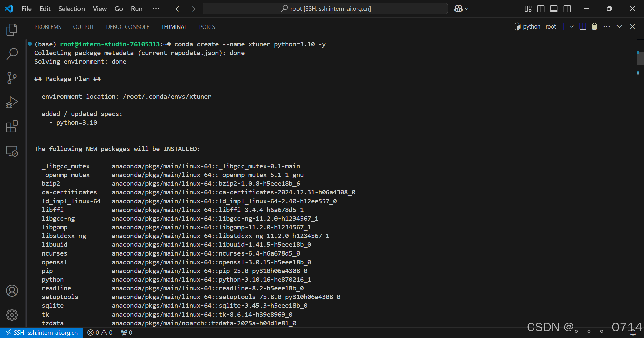Click the terminal vertical scrollbar
This screenshot has width=644, height=338.
click(640, 59)
